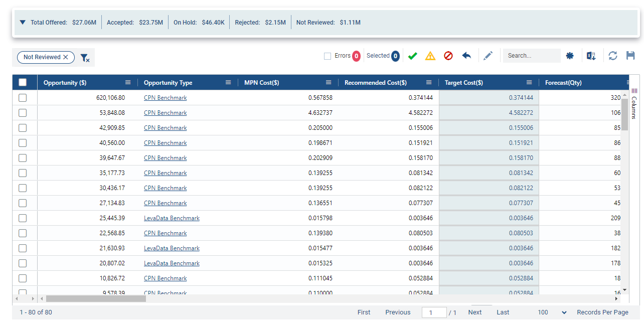Remove the Not Reviewed filter chip
644x331 pixels.
(66, 57)
